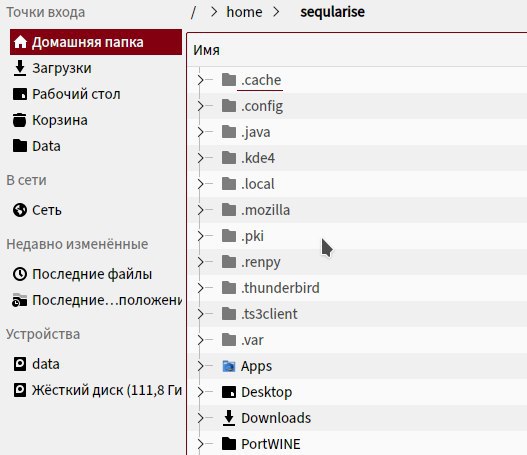Select the seqularise breadcrumb segment

[332, 12]
